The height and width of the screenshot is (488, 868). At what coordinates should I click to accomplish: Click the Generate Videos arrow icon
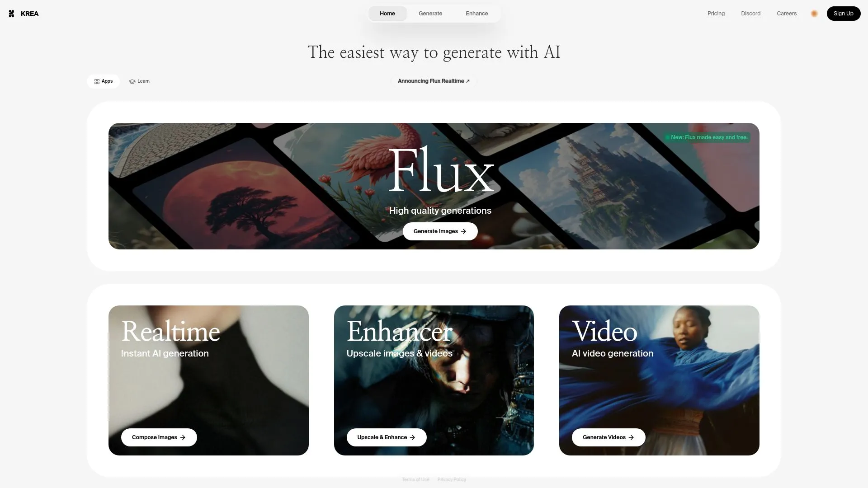[631, 437]
